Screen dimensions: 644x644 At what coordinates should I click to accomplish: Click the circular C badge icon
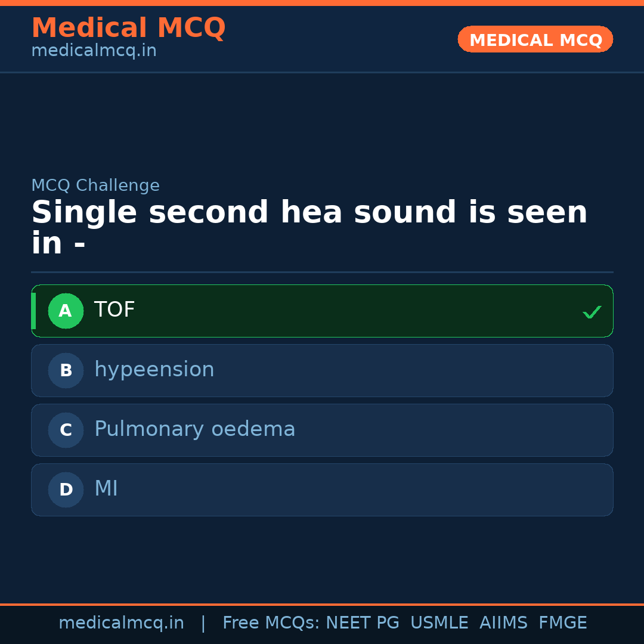(x=66, y=430)
